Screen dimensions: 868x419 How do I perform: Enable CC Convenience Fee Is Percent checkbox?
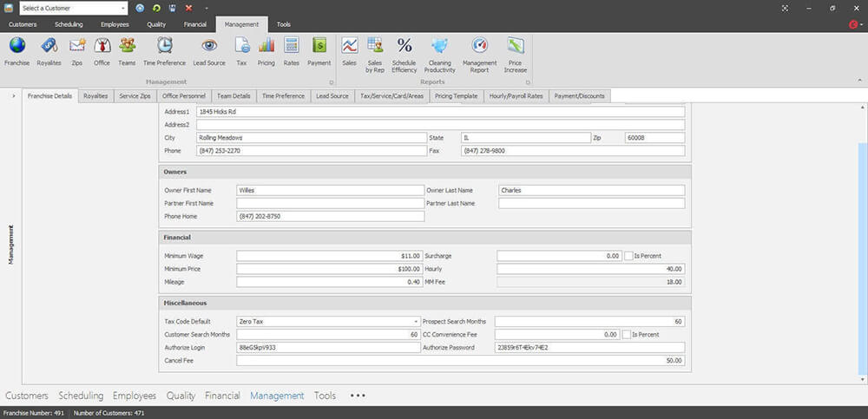[627, 334]
